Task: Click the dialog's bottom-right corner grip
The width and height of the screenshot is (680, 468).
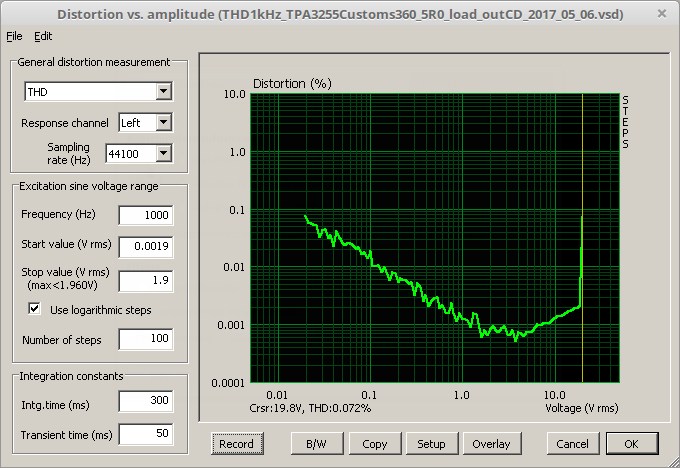Action: point(673,461)
